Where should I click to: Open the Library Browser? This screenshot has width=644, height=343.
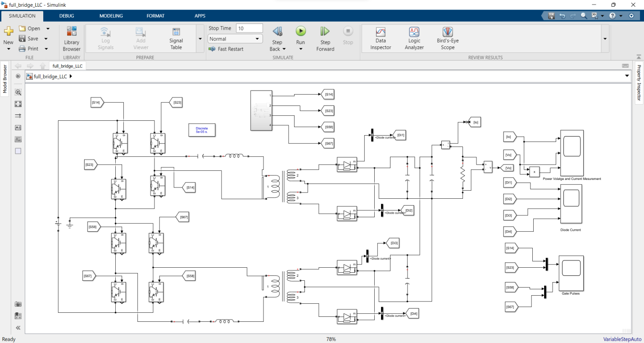point(72,39)
